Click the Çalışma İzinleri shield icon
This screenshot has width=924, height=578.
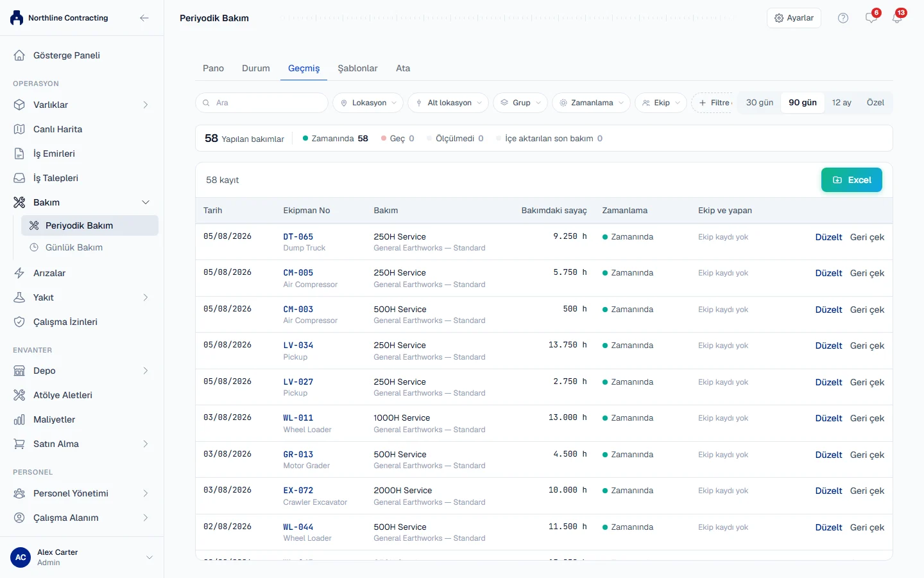pos(19,322)
